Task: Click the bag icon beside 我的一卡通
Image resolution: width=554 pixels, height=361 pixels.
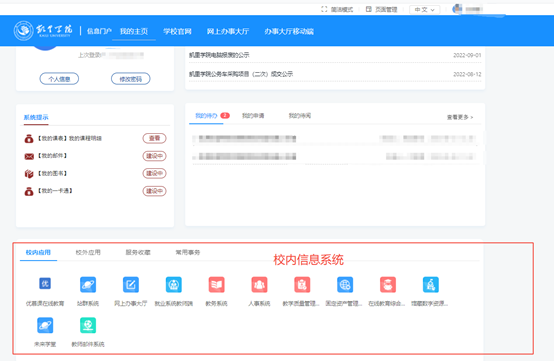Action: pyautogui.click(x=29, y=191)
